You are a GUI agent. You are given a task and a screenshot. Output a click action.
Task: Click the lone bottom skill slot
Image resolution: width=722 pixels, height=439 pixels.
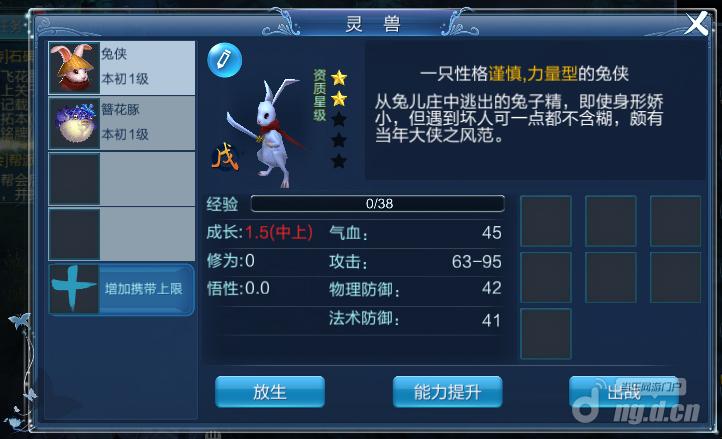pos(546,334)
